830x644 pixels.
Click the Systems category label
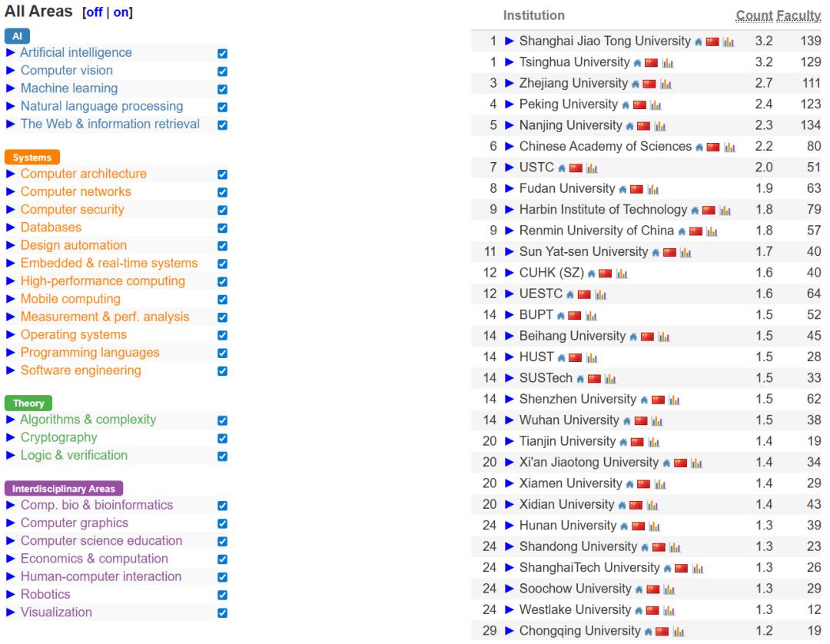click(32, 158)
